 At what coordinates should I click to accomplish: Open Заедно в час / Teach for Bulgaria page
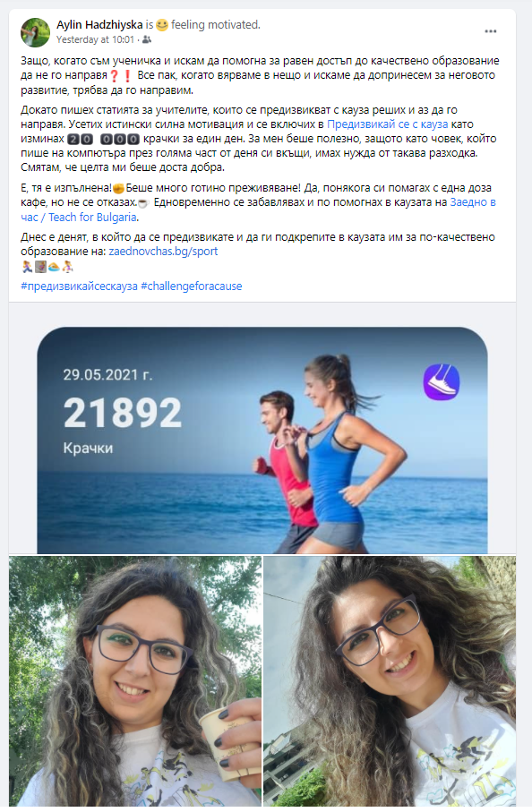click(x=258, y=209)
